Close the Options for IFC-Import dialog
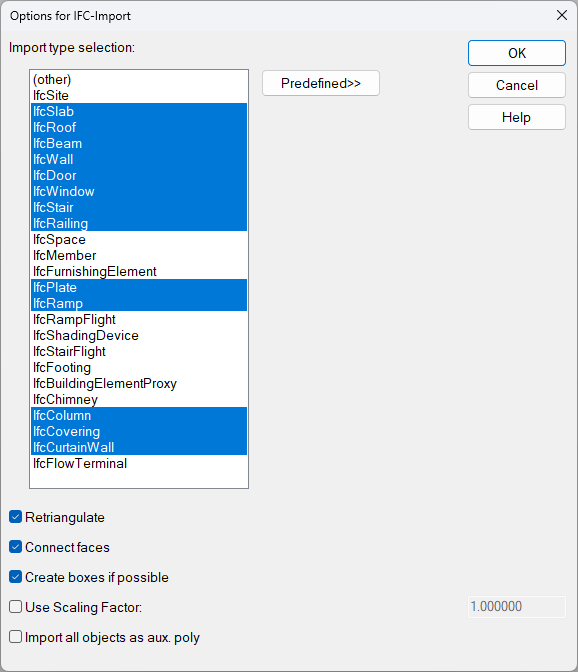 click(x=562, y=15)
